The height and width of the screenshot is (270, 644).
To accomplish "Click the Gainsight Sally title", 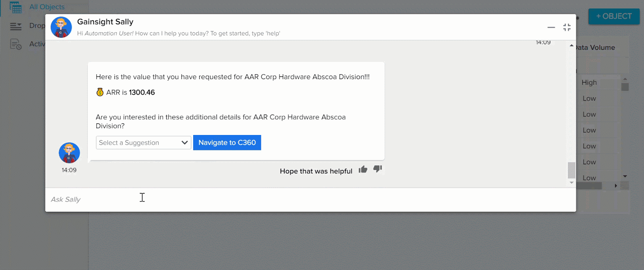I will (105, 22).
